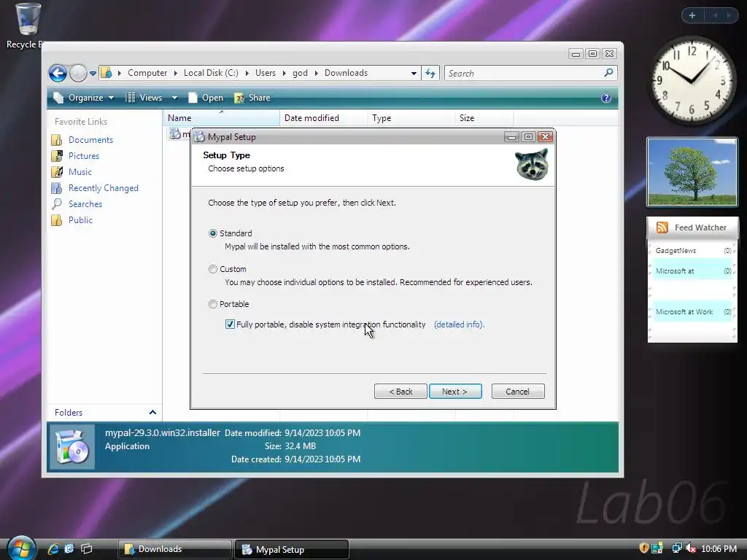Click Share in Explorer toolbar
This screenshot has width=747, height=560.
pos(252,98)
